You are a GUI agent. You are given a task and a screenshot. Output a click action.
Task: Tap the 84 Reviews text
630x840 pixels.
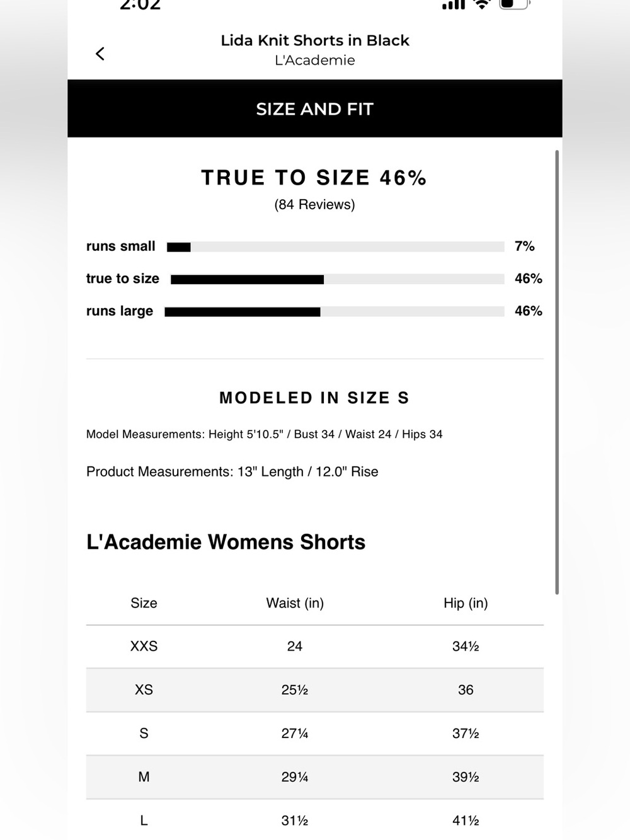coord(315,205)
